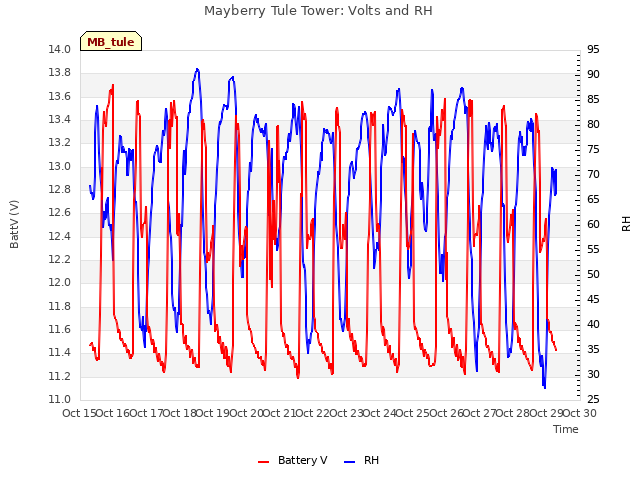Click the Oct 24 date label
This screenshot has width=640, height=480.
click(x=380, y=413)
